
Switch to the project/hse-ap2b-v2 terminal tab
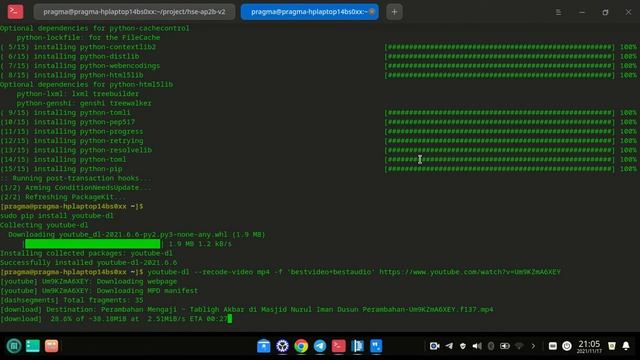point(134,12)
